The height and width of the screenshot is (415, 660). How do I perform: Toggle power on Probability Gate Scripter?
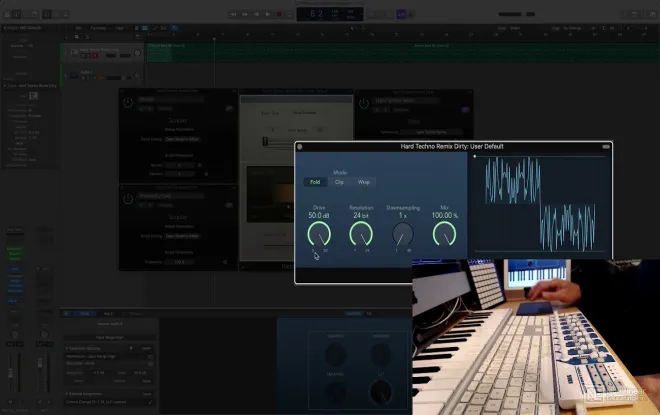(128, 199)
